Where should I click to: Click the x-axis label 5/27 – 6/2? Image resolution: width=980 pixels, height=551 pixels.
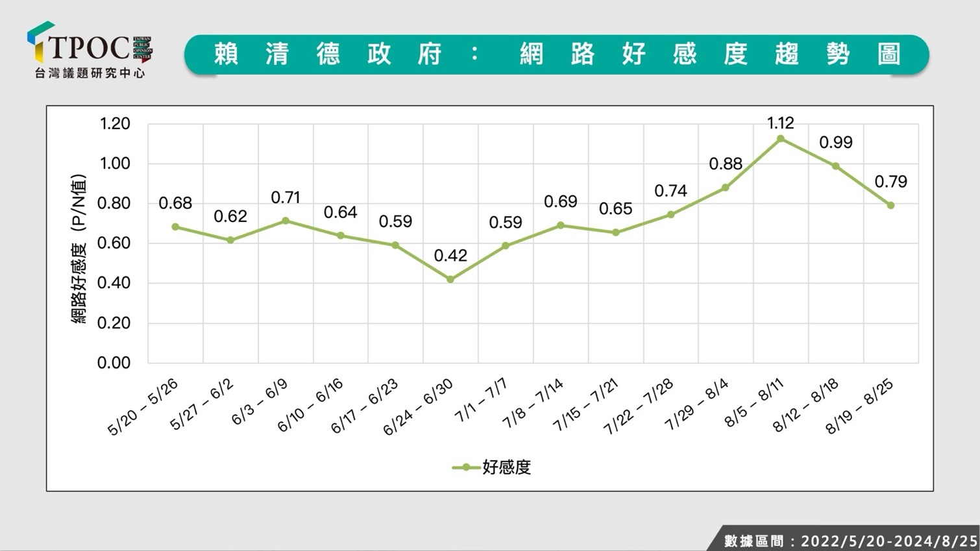[x=202, y=404]
